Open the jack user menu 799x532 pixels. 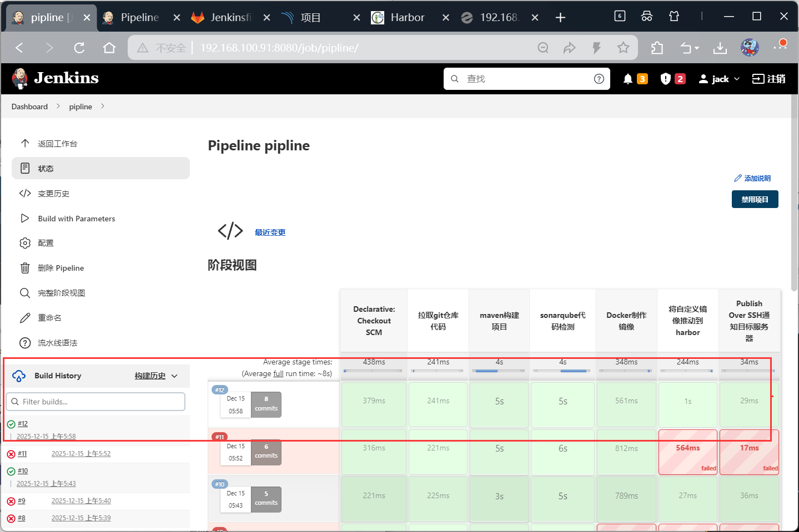pyautogui.click(x=719, y=79)
